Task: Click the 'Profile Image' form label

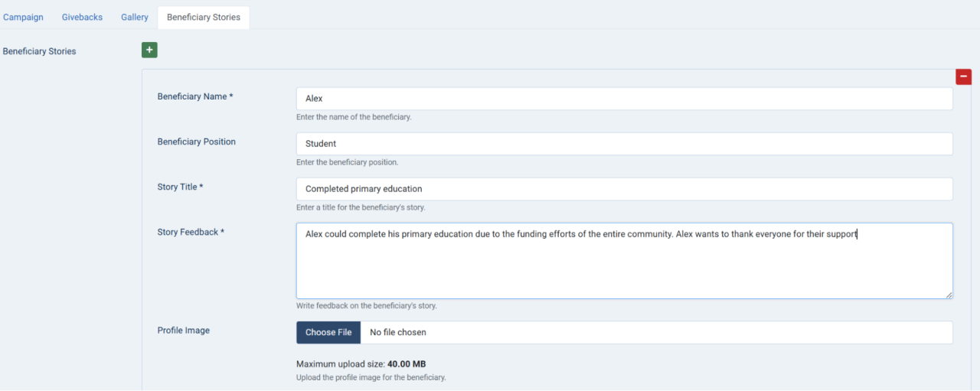Action: pos(183,331)
